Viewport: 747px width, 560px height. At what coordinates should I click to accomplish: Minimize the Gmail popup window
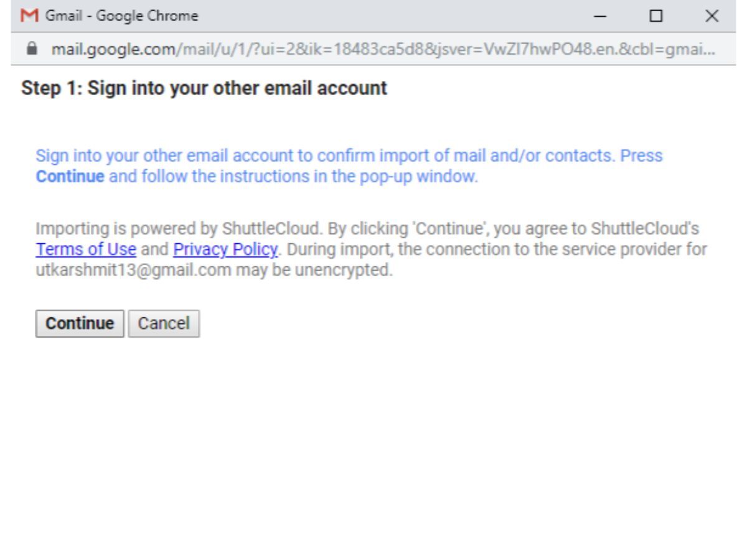601,16
